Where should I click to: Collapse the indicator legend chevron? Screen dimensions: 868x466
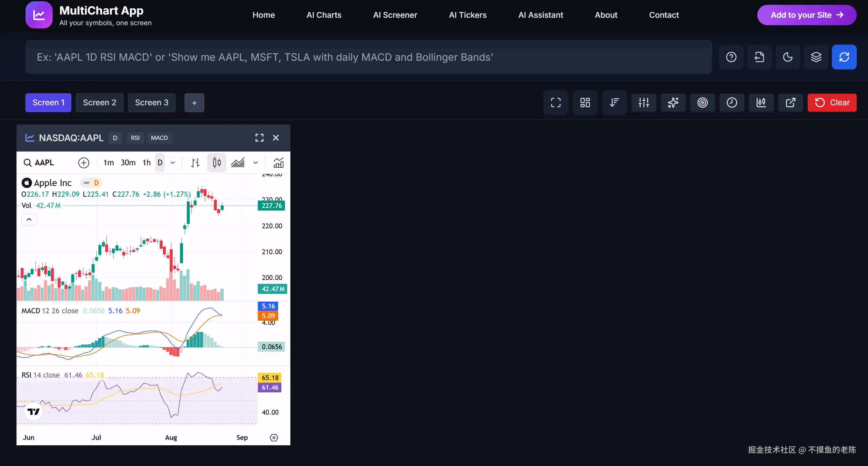pos(29,220)
